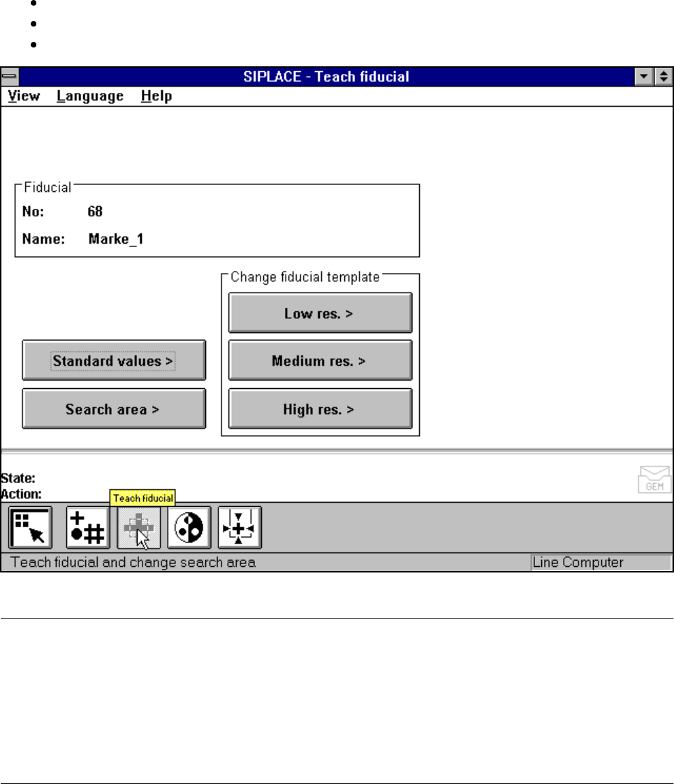
Task: Click the Change fiducial template group label
Action: click(305, 277)
